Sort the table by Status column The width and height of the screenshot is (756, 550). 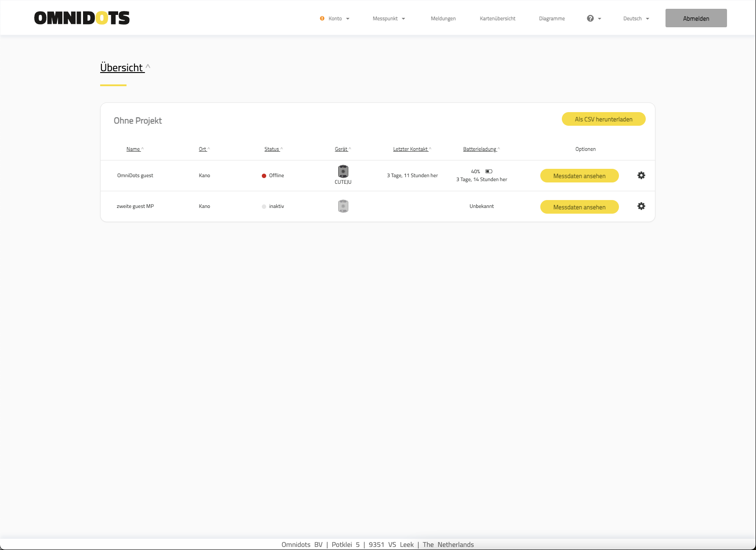click(273, 149)
